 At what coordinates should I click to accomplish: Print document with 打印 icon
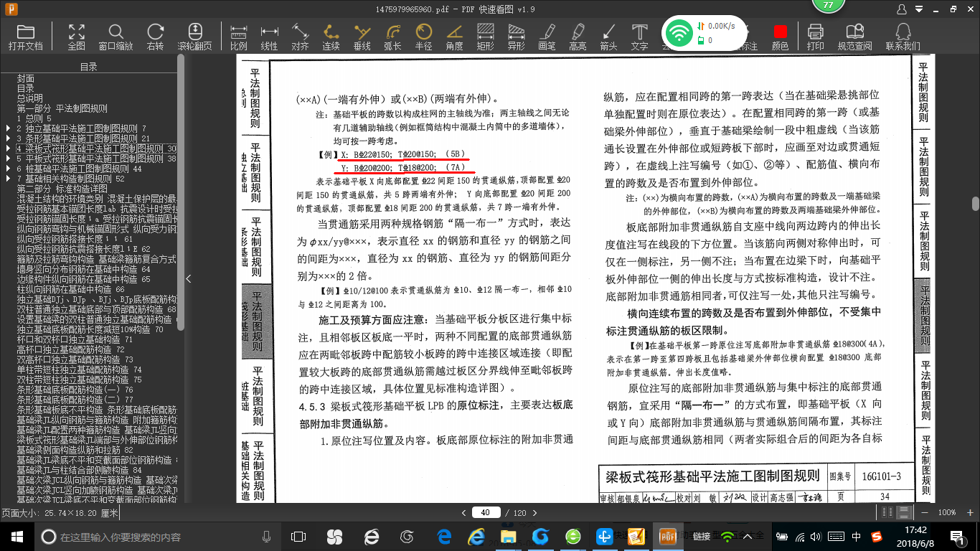pyautogui.click(x=815, y=37)
